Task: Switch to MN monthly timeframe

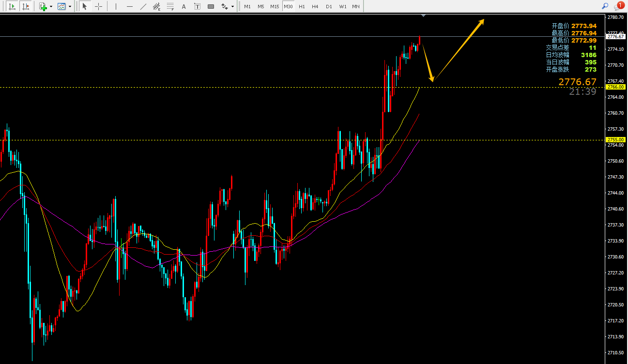Action: pos(356,6)
